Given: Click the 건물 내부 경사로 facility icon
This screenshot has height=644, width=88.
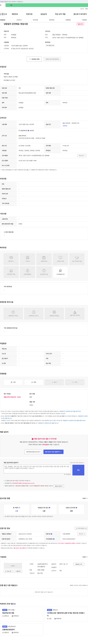Looking at the screenshot, I should point(75,314).
